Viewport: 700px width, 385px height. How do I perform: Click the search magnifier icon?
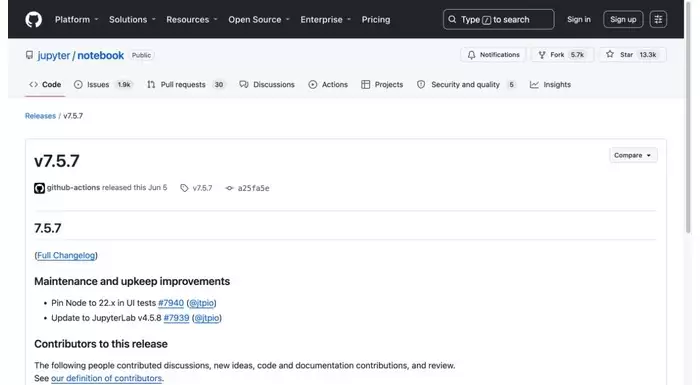(x=452, y=20)
